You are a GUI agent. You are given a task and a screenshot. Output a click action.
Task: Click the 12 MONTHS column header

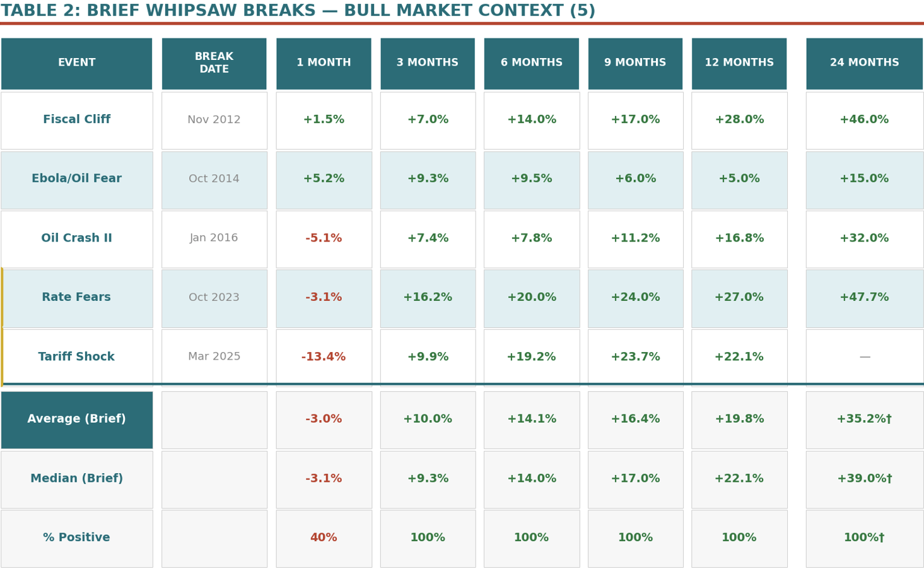click(x=739, y=63)
